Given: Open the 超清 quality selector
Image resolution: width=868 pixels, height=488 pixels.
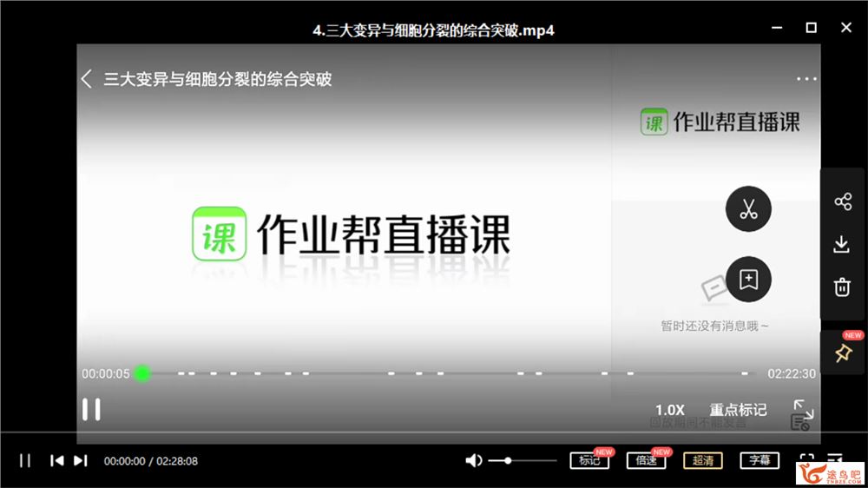Looking at the screenshot, I should click(702, 460).
